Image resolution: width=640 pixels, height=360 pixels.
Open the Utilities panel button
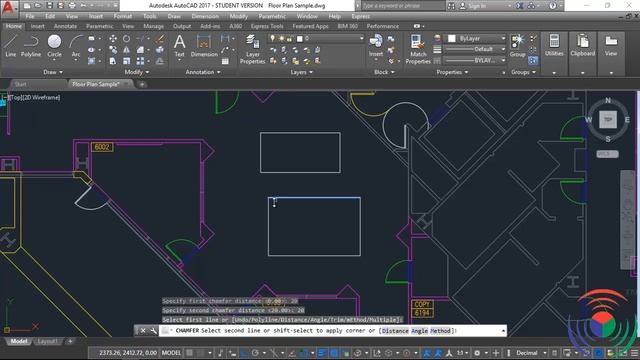point(554,45)
